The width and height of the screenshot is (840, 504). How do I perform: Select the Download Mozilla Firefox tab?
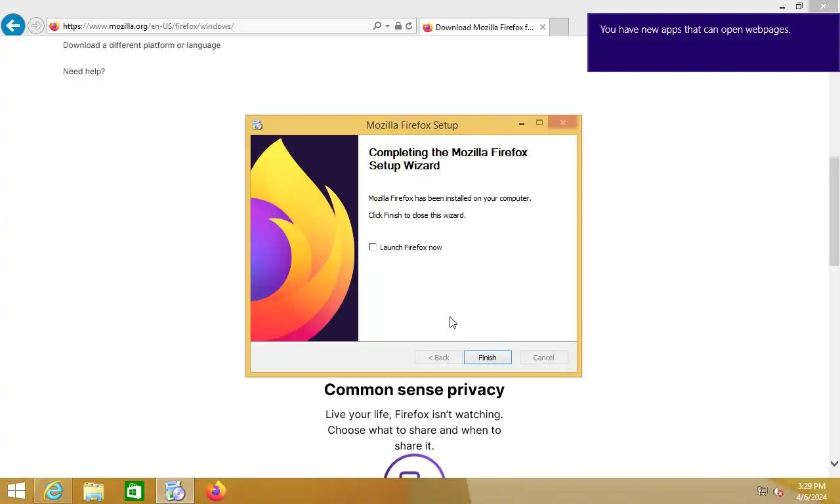click(484, 27)
